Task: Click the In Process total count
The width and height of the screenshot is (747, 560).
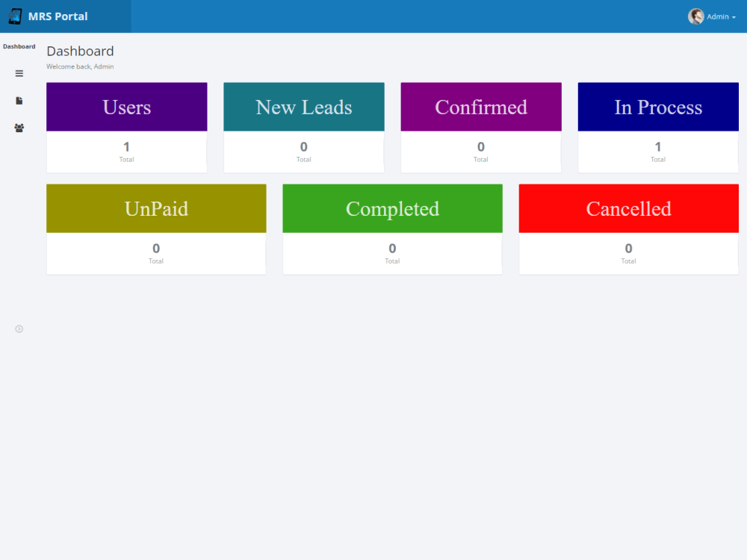Action: (657, 147)
